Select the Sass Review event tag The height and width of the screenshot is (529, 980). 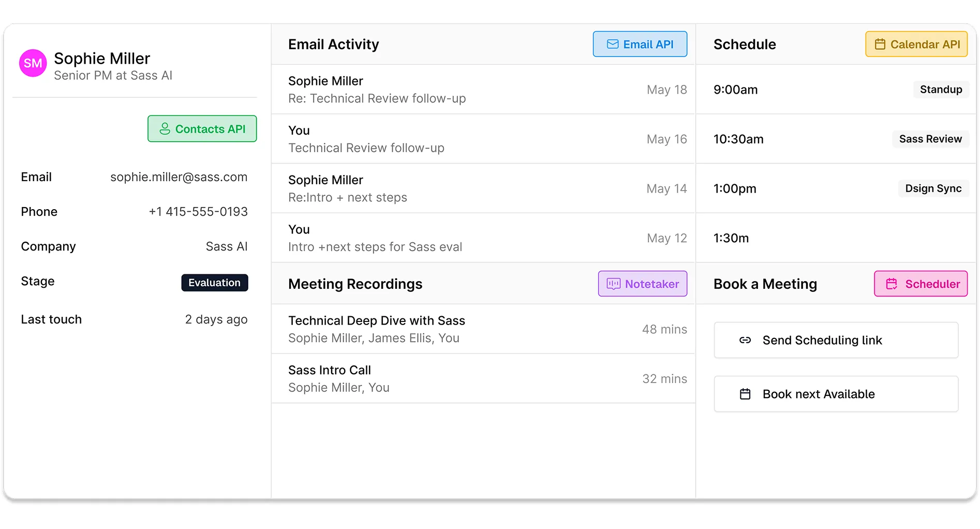tap(930, 139)
